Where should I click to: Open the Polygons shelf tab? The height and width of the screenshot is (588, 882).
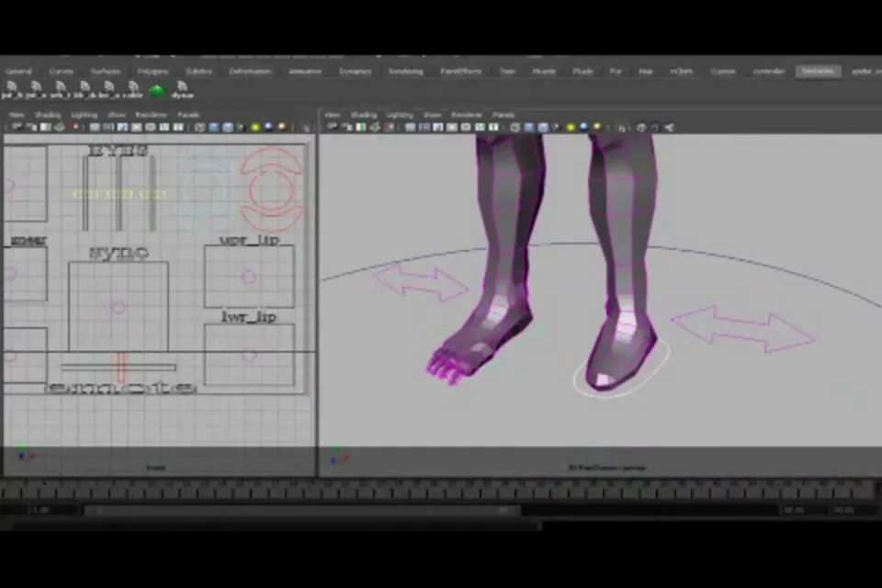click(153, 72)
